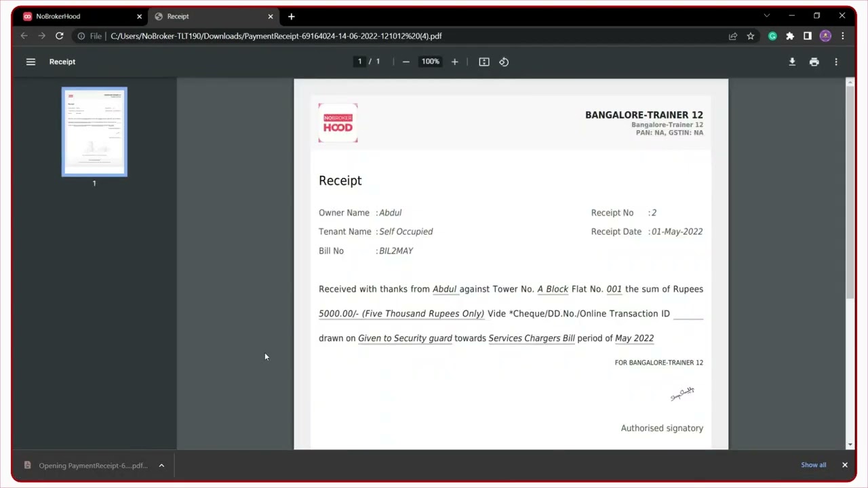This screenshot has width=868, height=488.
Task: Reload the current page
Action: pos(60,36)
